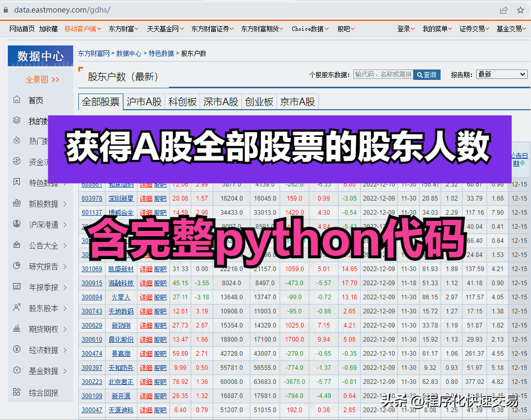Open the 东方财富网 breadcrumb link
The height and width of the screenshot is (420, 531).
94,53
